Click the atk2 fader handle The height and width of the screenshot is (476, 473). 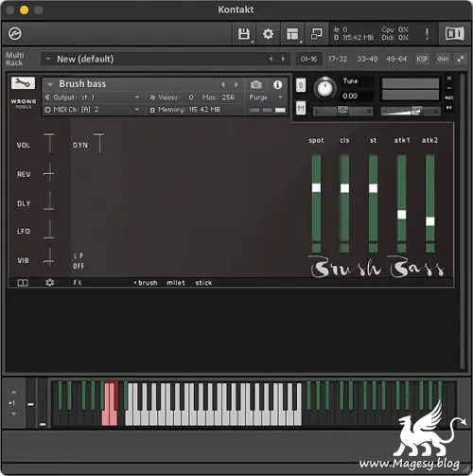coord(430,221)
